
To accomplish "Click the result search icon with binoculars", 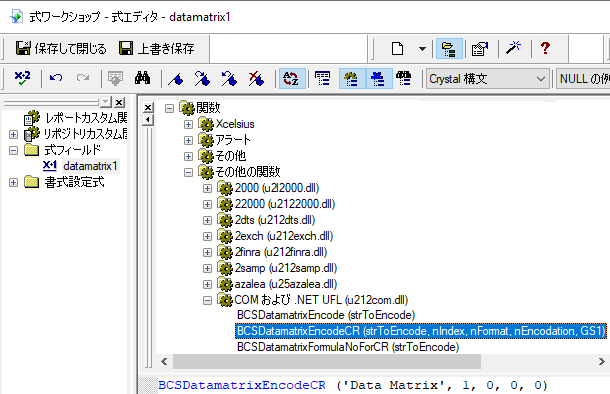I will [x=404, y=79].
